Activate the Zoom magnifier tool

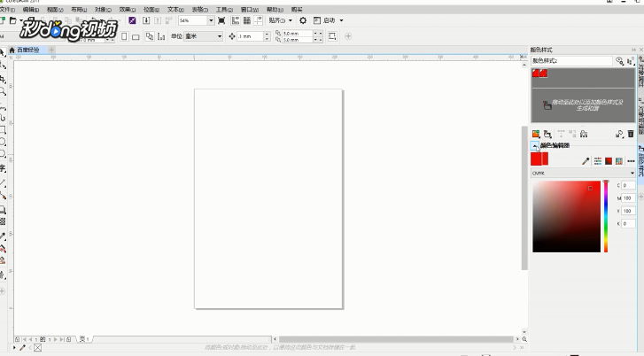tap(3, 91)
